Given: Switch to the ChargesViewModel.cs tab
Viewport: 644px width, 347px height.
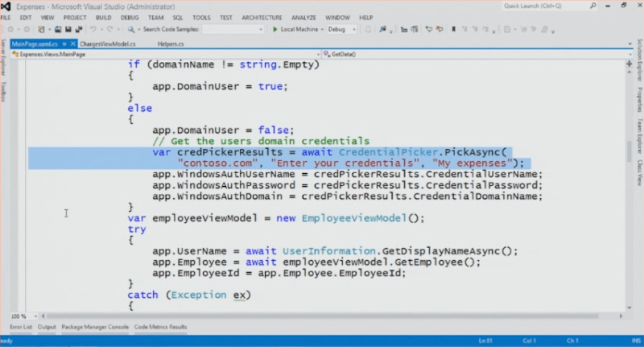Looking at the screenshot, I should tap(108, 44).
